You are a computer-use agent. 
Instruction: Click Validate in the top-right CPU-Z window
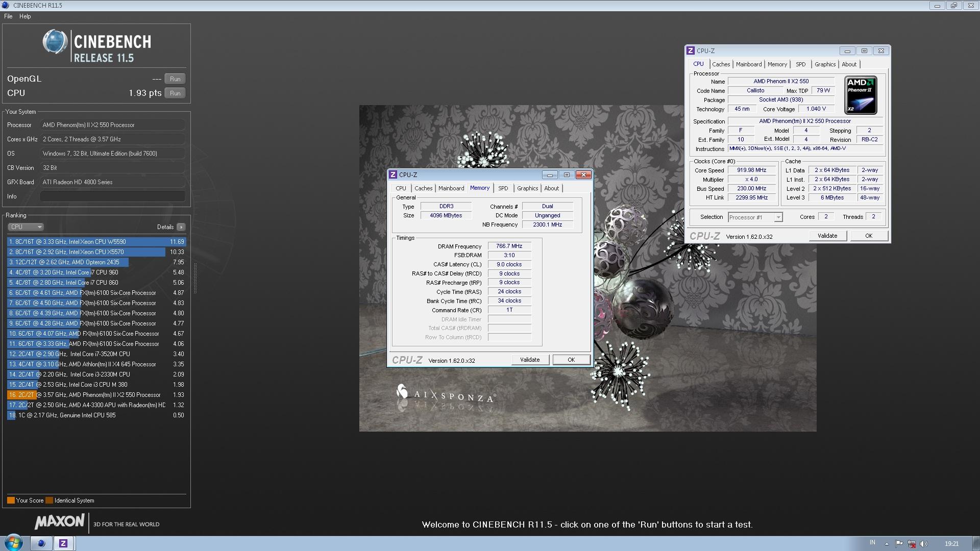827,236
